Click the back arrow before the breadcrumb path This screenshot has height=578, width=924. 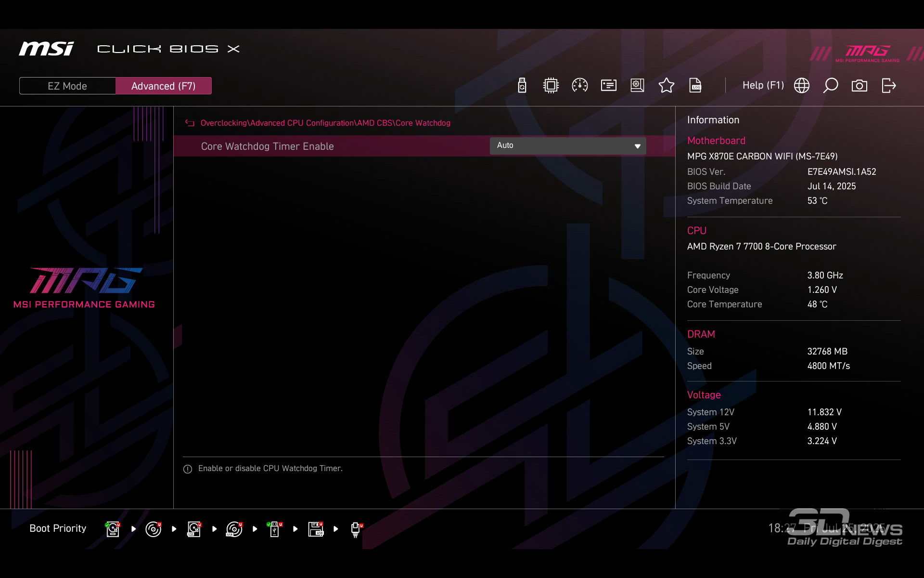point(190,123)
